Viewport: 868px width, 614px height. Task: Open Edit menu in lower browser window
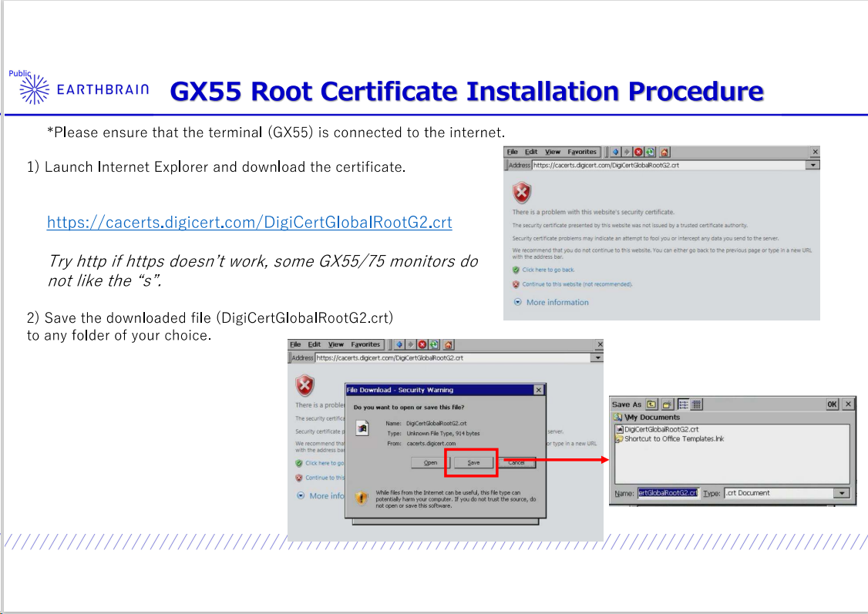315,344
